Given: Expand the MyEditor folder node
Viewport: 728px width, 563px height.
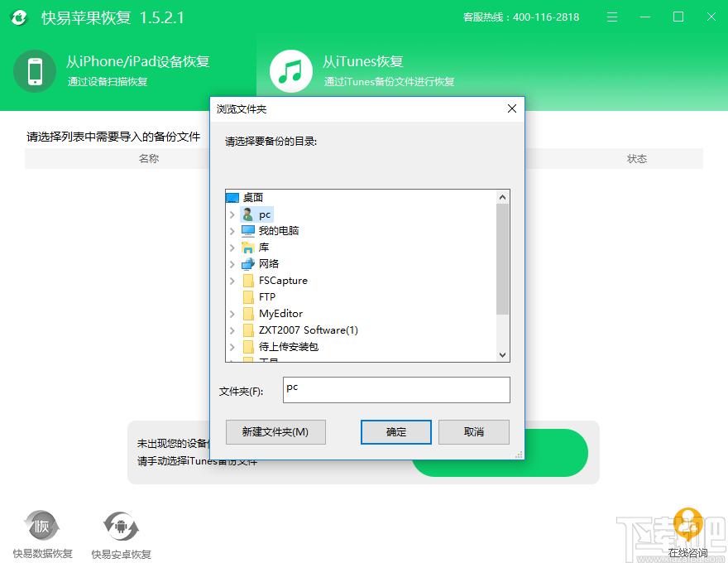Looking at the screenshot, I should point(232,314).
